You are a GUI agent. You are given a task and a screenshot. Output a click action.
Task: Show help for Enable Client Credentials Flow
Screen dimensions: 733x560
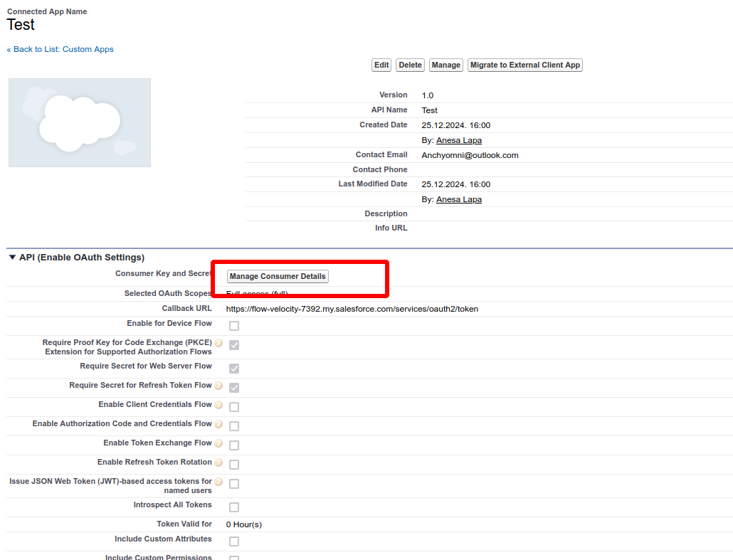coord(218,405)
